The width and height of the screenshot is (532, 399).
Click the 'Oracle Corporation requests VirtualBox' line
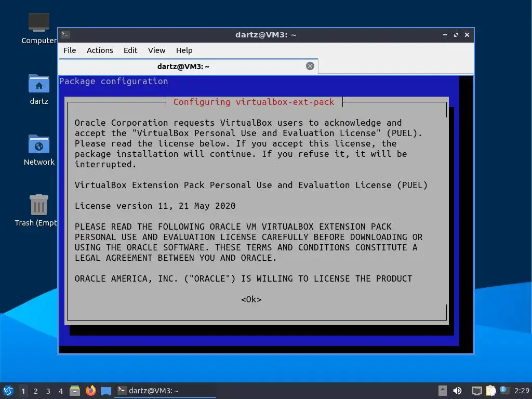238,123
